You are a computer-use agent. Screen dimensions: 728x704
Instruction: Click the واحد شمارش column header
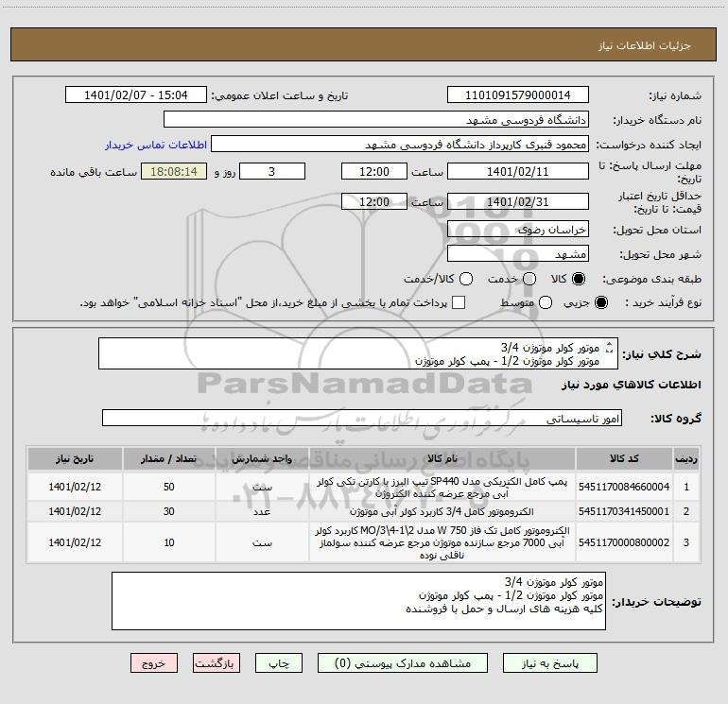click(x=262, y=459)
